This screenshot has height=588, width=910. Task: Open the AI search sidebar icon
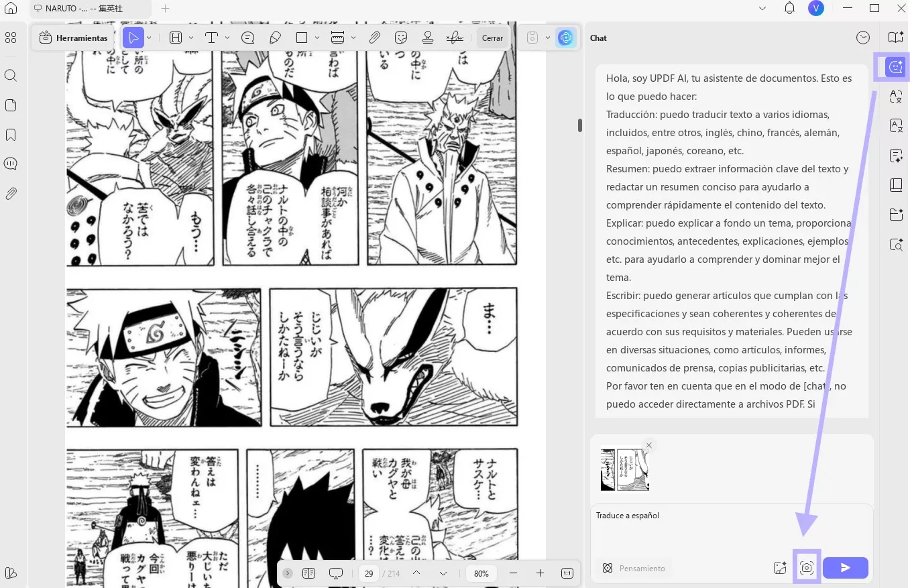896,244
